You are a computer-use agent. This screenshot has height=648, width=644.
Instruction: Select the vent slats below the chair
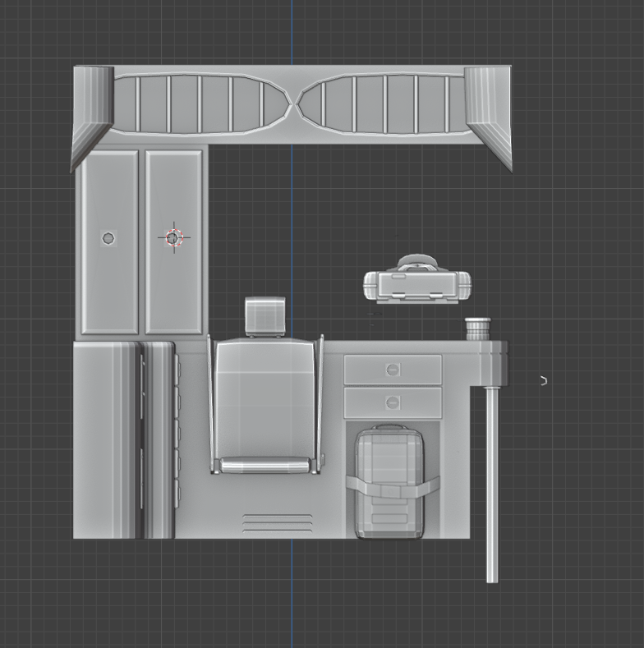278,523
